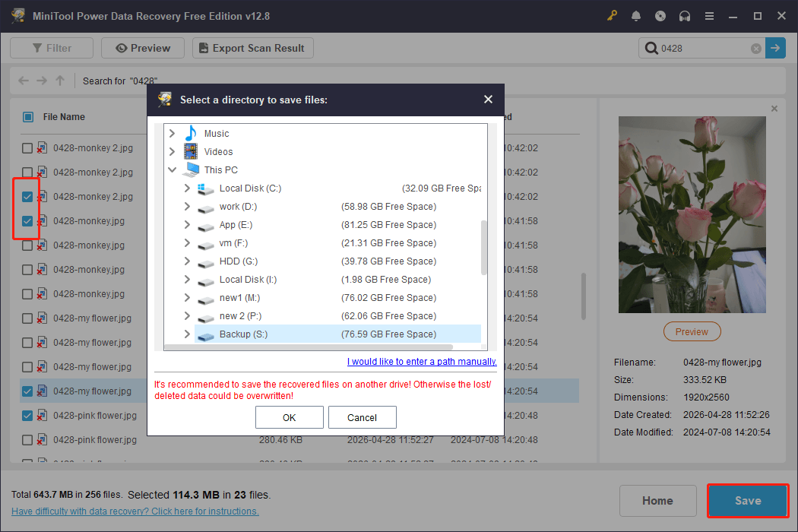Check the first 0428-my flower.jpg checkbox
This screenshot has height=532, width=798.
(26, 318)
